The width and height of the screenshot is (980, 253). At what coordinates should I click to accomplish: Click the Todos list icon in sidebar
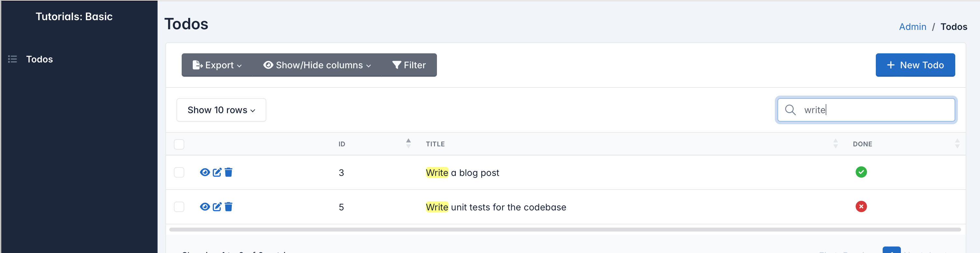(x=13, y=59)
